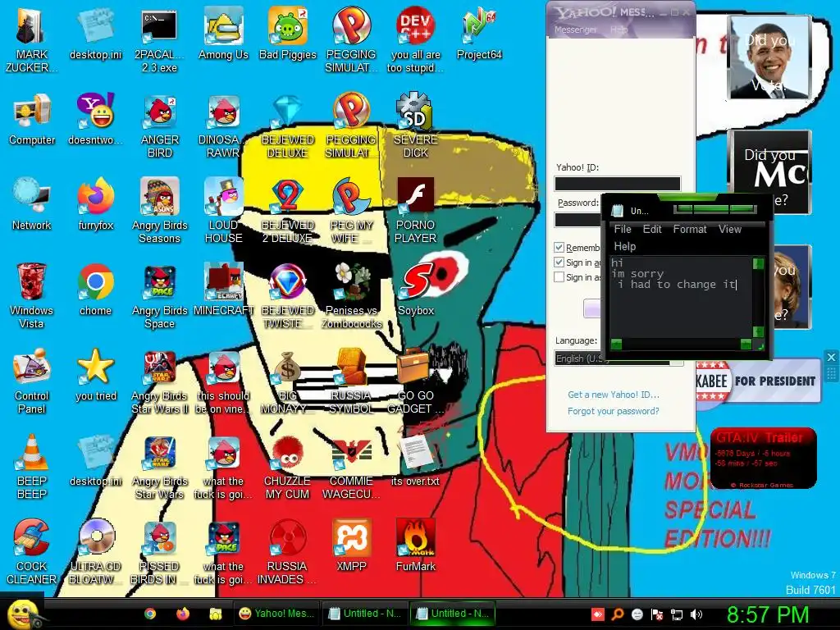Viewport: 840px width, 630px height.
Task: Click the Obama photo gadget
Action: point(769,57)
